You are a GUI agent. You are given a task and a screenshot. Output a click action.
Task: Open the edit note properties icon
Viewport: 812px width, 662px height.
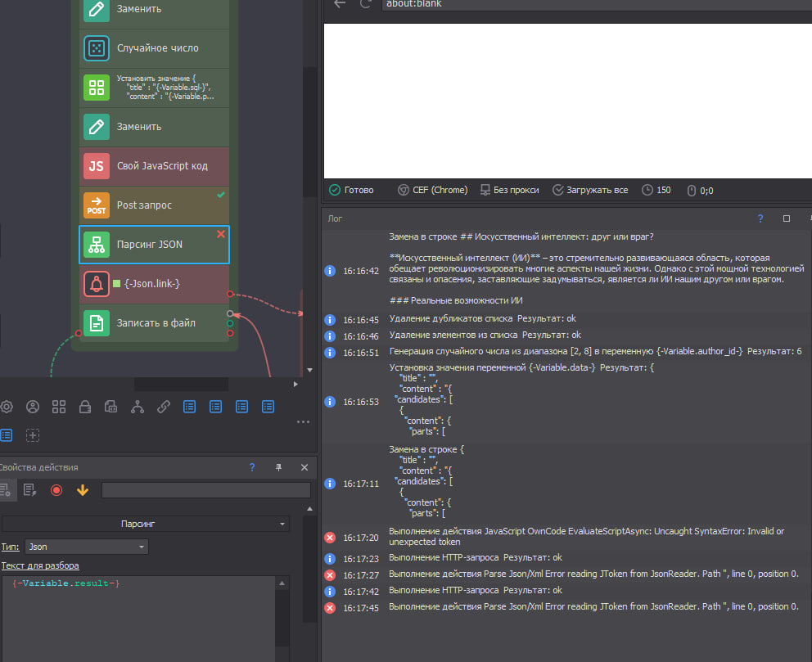pyautogui.click(x=30, y=490)
